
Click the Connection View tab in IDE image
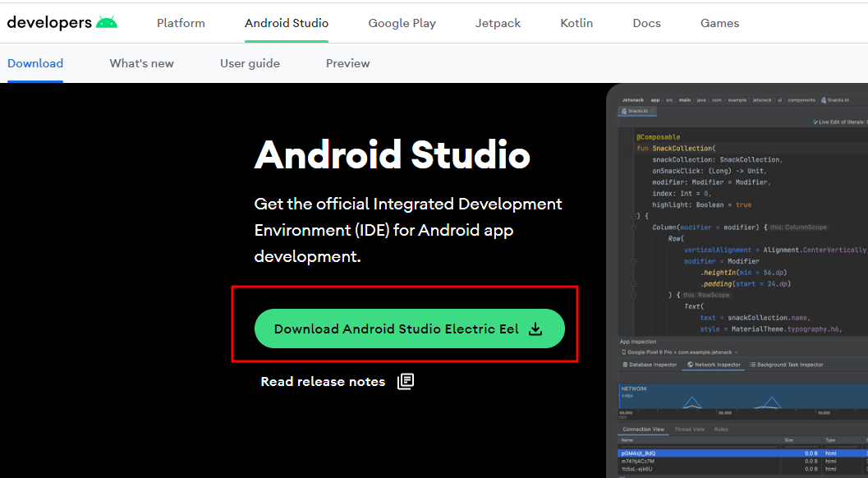(643, 430)
